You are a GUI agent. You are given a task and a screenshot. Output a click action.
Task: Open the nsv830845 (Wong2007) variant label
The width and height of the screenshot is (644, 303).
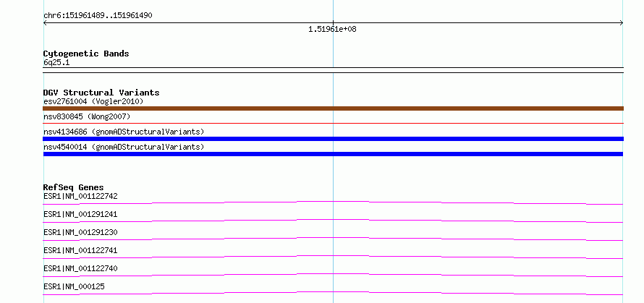coord(87,116)
